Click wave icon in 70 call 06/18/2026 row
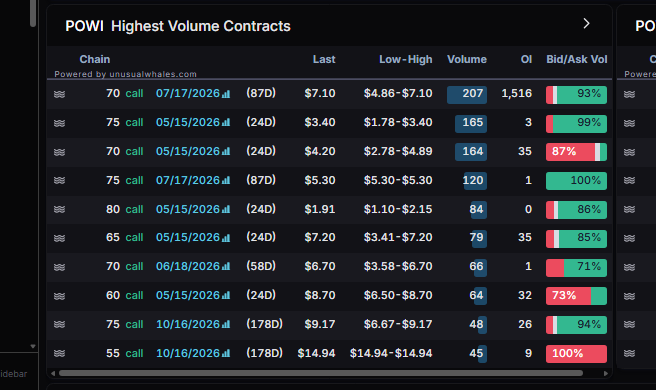The height and width of the screenshot is (390, 656). 59,267
